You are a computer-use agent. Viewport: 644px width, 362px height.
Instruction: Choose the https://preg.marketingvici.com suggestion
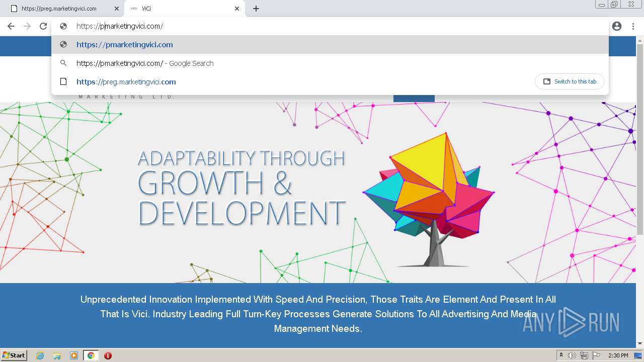click(x=330, y=81)
